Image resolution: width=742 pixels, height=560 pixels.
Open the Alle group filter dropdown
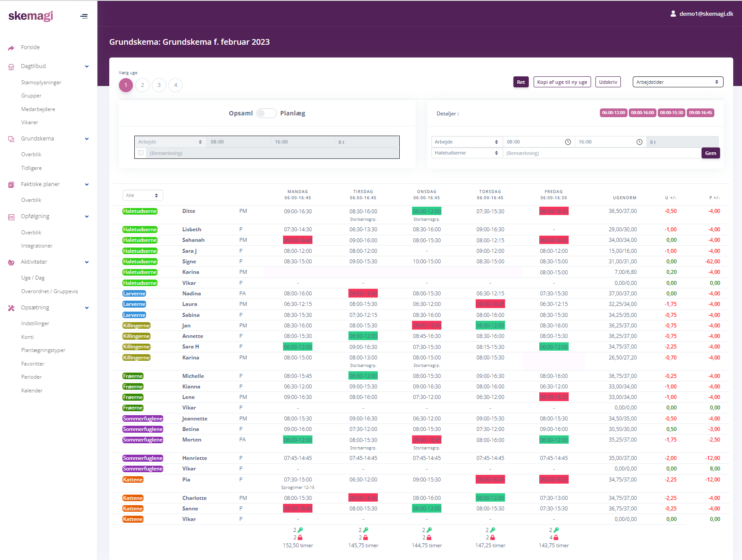coord(143,195)
